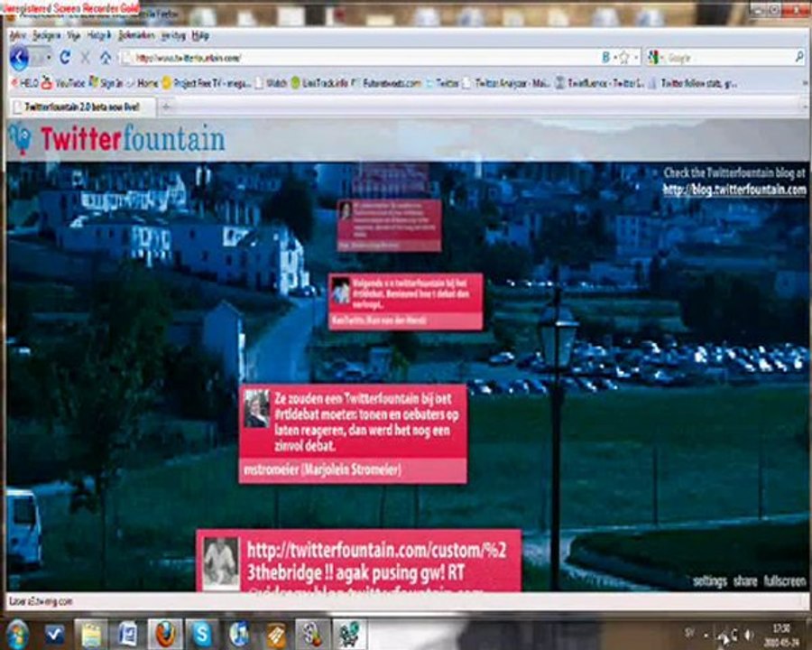Open iTunes from the taskbar

point(239,635)
